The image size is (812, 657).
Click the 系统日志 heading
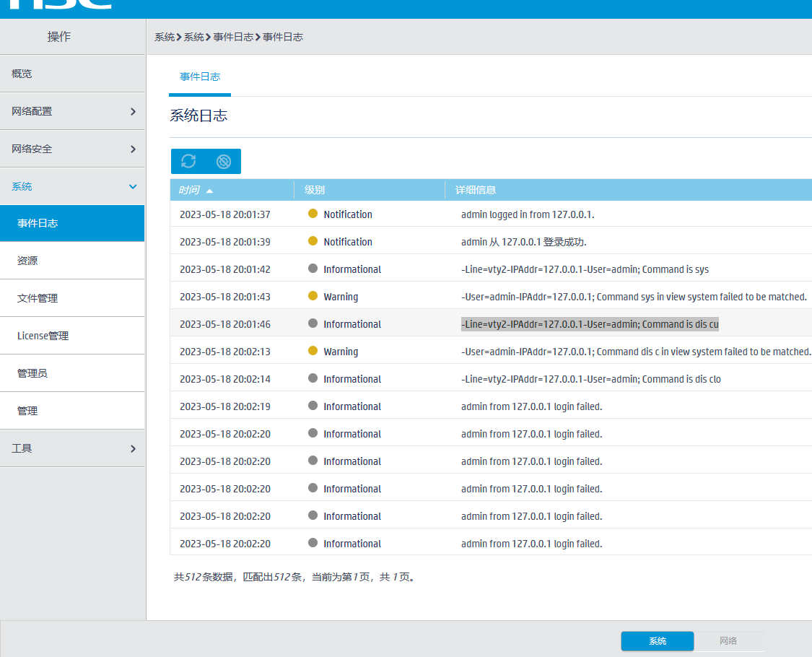[199, 116]
